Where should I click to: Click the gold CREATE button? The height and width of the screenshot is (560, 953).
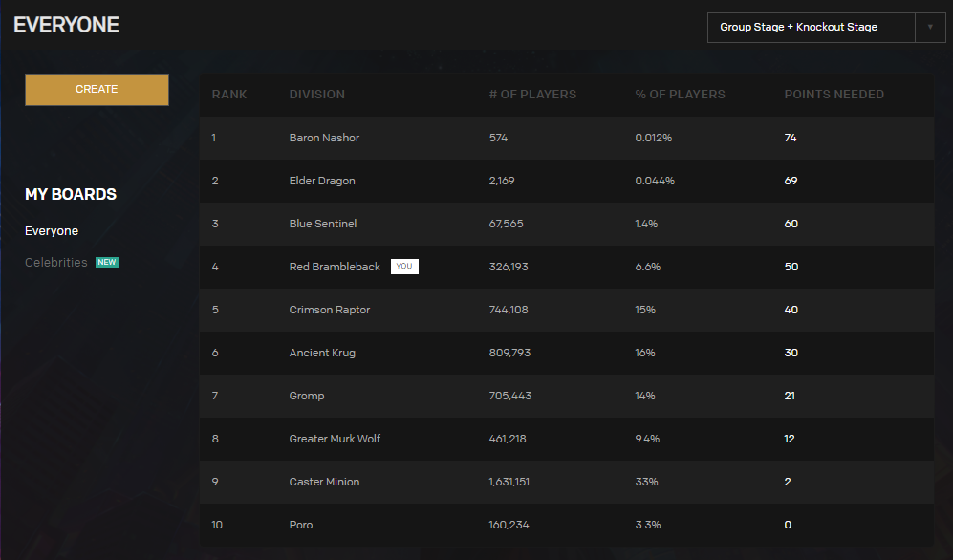pyautogui.click(x=97, y=89)
